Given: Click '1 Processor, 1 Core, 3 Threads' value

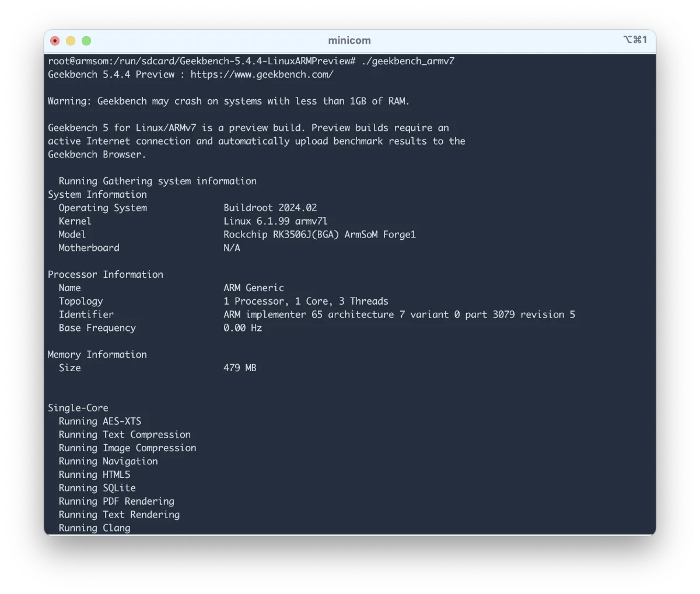Looking at the screenshot, I should 306,301.
